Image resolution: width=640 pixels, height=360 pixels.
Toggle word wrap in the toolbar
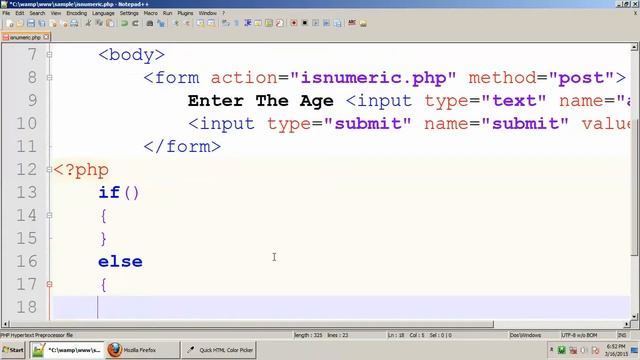225,23
